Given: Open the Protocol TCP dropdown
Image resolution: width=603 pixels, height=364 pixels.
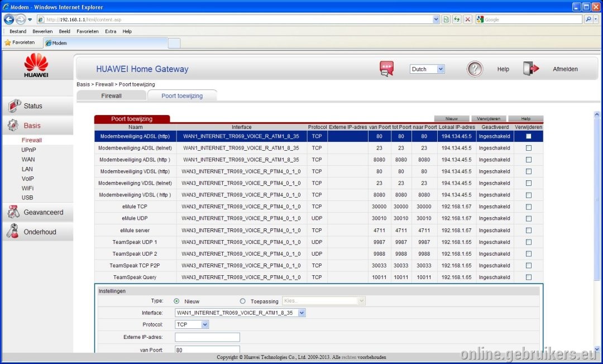Looking at the screenshot, I should 192,325.
